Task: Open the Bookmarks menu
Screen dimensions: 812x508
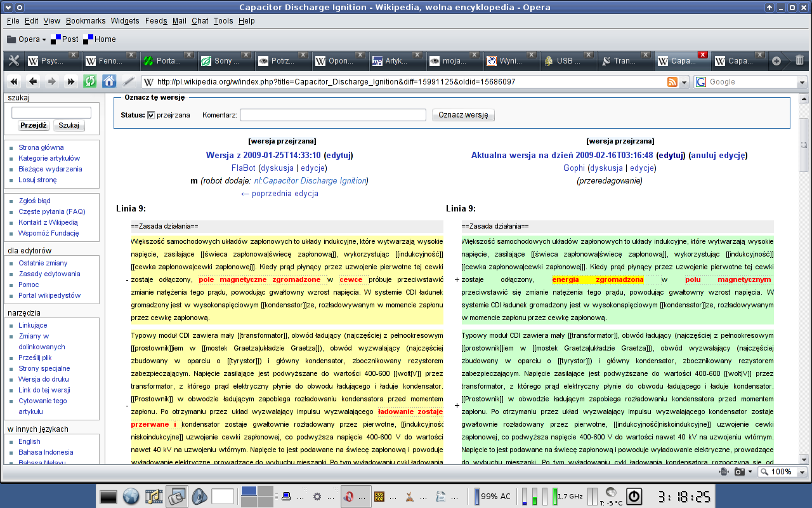Action: click(x=86, y=21)
